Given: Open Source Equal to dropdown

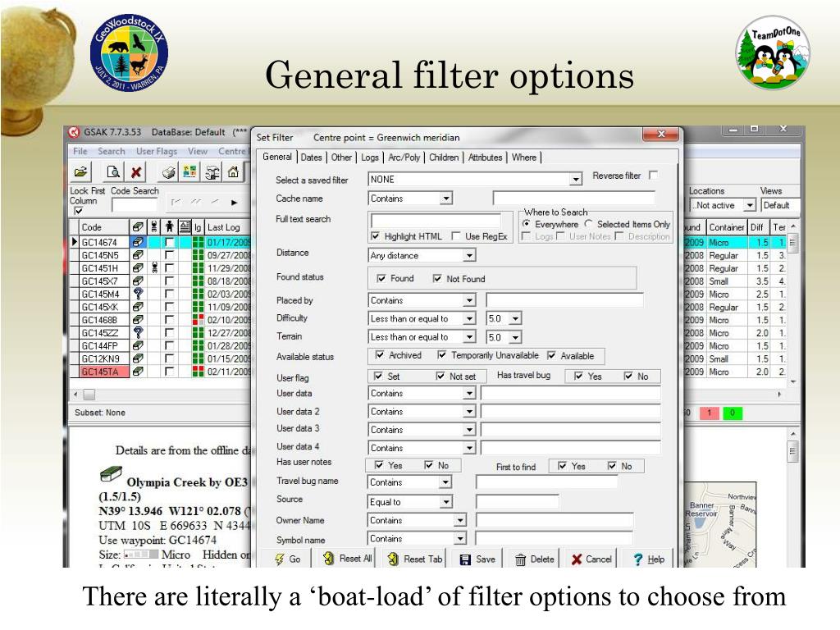Looking at the screenshot, I should pyautogui.click(x=445, y=502).
